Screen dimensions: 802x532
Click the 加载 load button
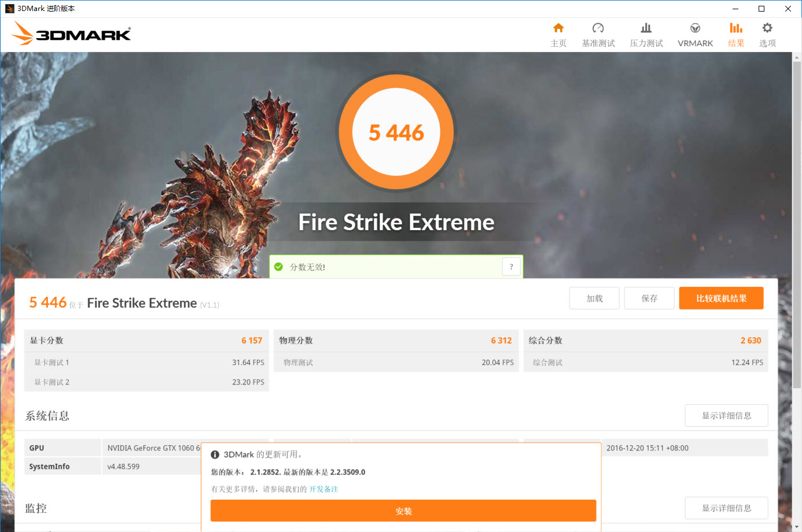pyautogui.click(x=594, y=298)
